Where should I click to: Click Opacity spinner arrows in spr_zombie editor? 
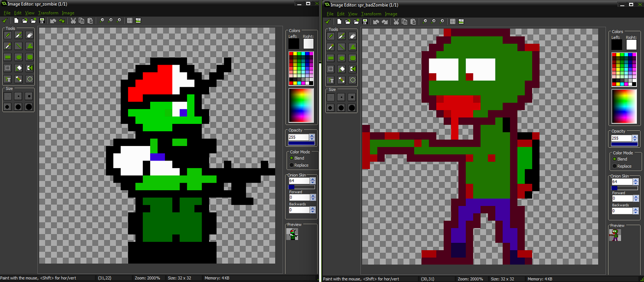(x=312, y=137)
